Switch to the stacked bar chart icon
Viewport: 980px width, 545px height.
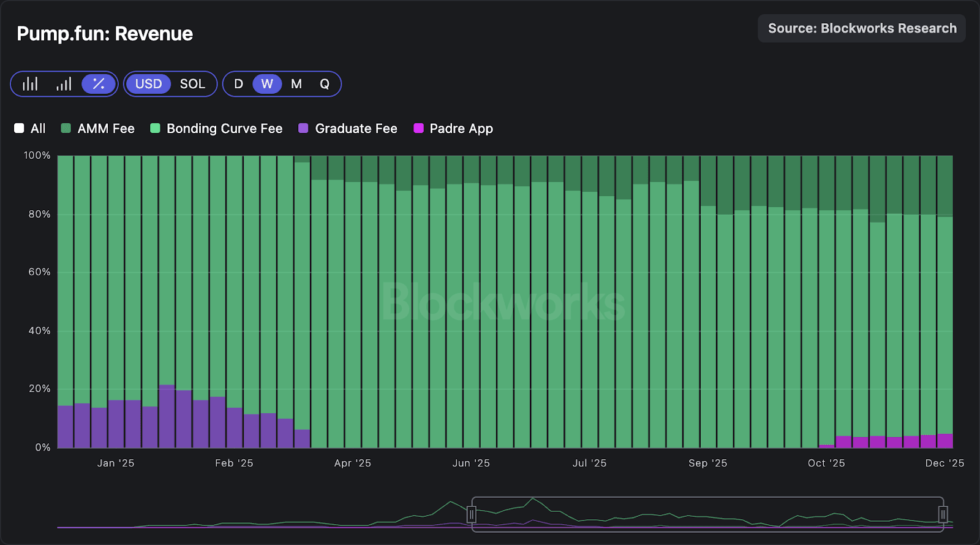(64, 84)
